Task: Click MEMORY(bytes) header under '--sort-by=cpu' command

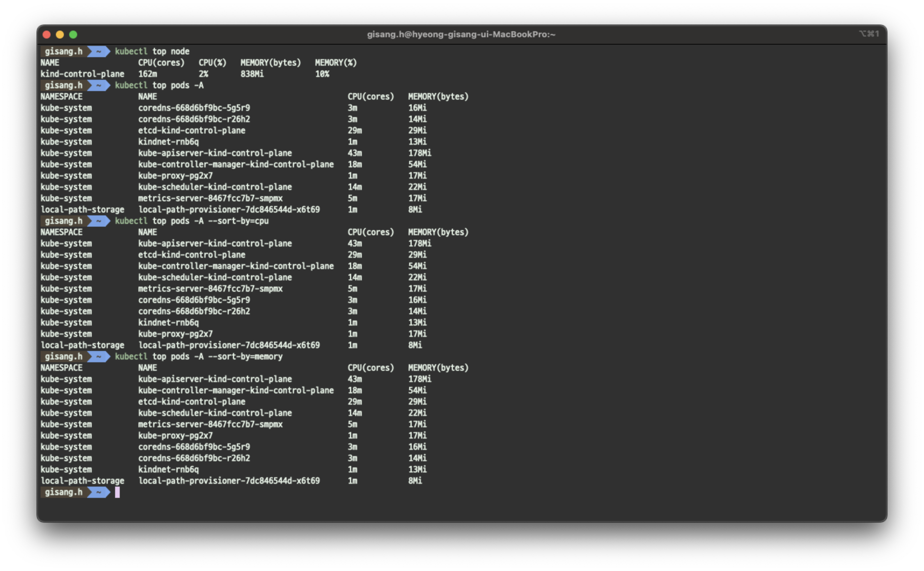Action: (x=438, y=232)
